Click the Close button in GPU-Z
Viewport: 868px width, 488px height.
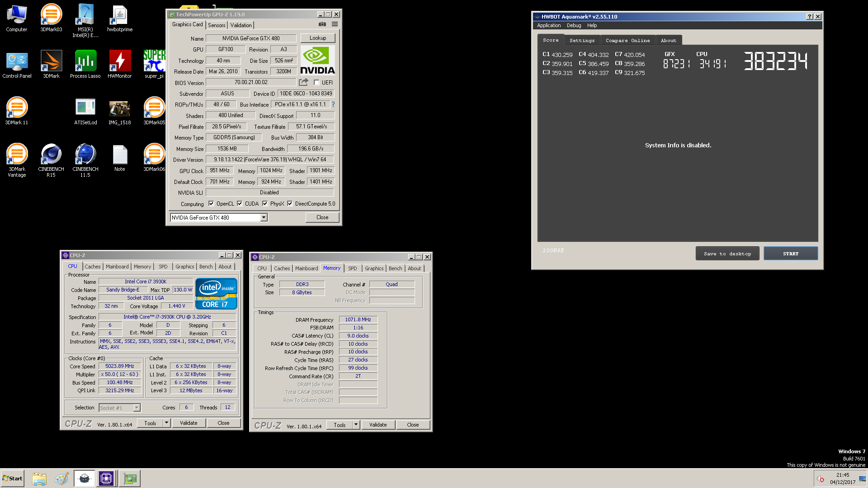(322, 217)
